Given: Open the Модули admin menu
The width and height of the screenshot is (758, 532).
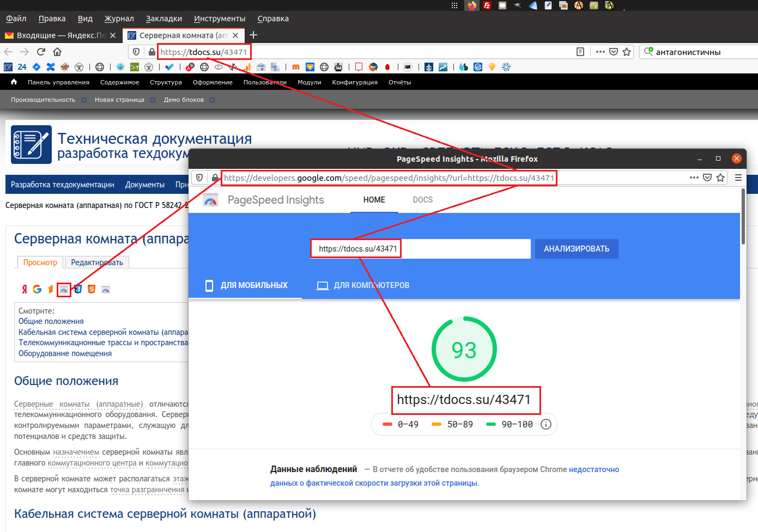Looking at the screenshot, I should 310,82.
